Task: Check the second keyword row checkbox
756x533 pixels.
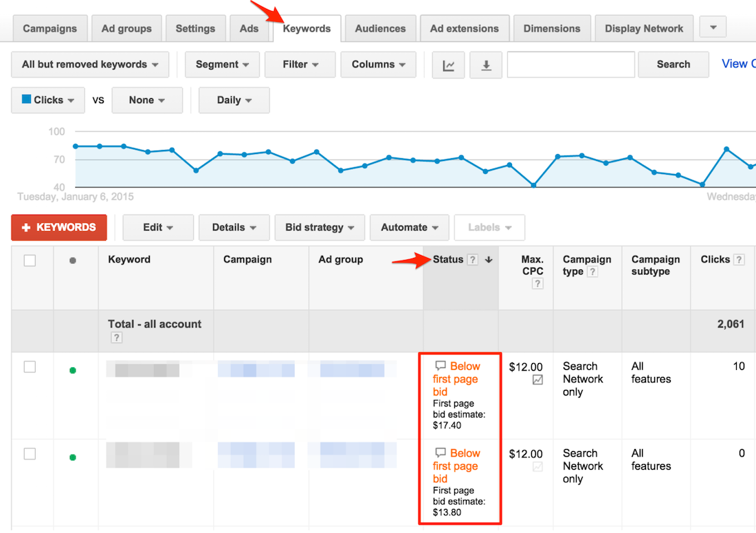Action: [30, 454]
